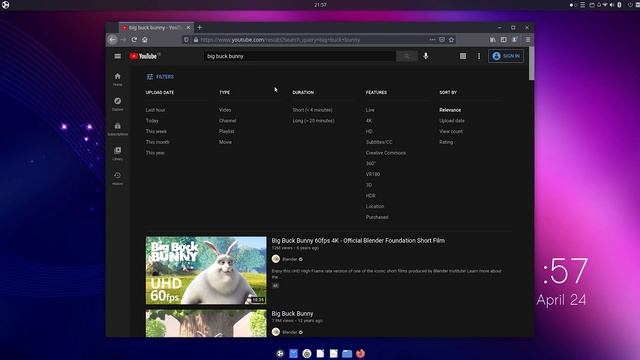Screen dimensions: 640x360
Task: Open a new browser tab
Action: pos(200,27)
